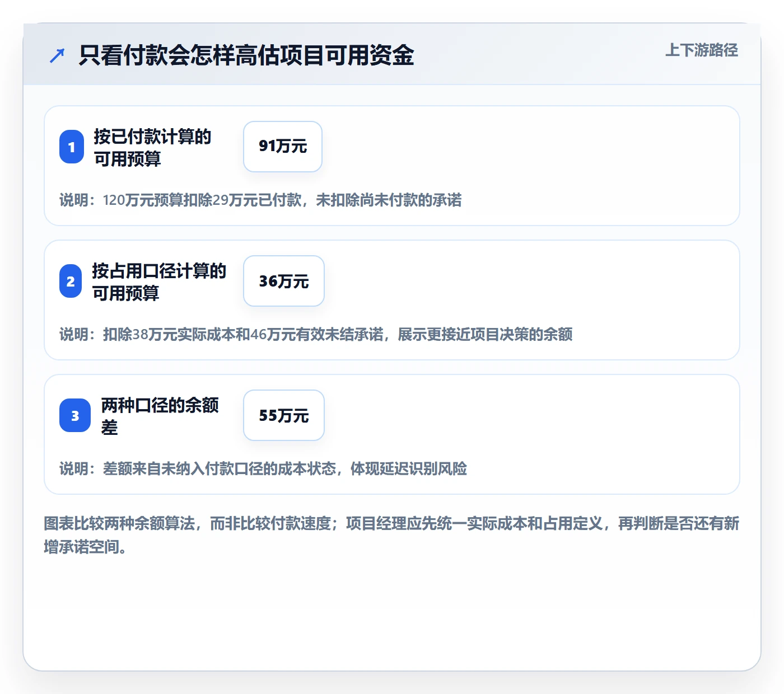Click the title 只看付款会怎样高估项目可用资金
The image size is (784, 694).
click(x=246, y=55)
